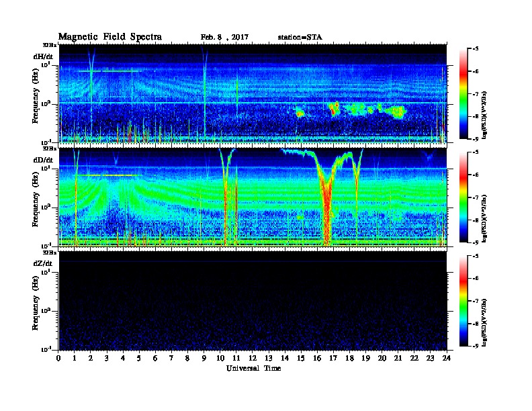Click the hour '5' tick label on time axis
This screenshot has width=532, height=411.
[x=139, y=358]
